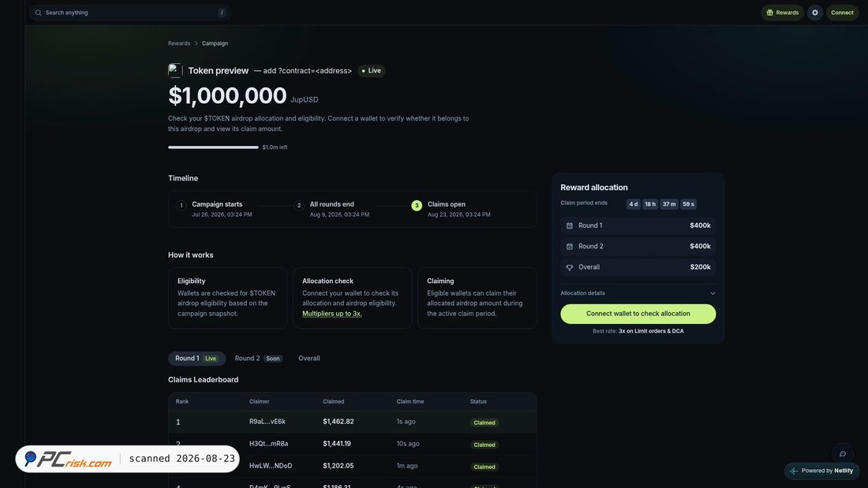The height and width of the screenshot is (488, 868).
Task: Click Claimed status for HwLW...NDoD
Action: 485,467
